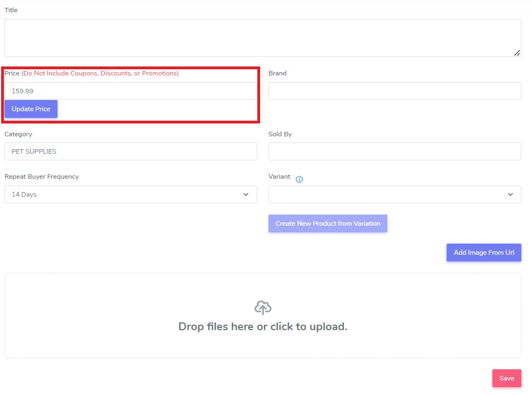Screen dimensions: 532x395
Task: Open the Variant dropdown
Action: click(x=394, y=194)
